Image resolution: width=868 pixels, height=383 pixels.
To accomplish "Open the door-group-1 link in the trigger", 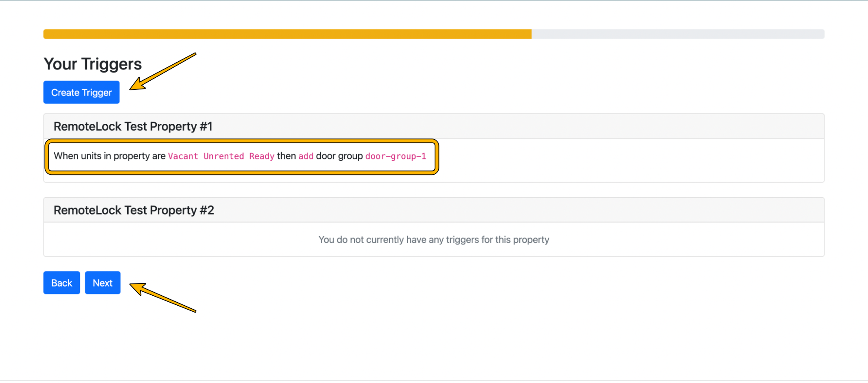I will click(396, 156).
